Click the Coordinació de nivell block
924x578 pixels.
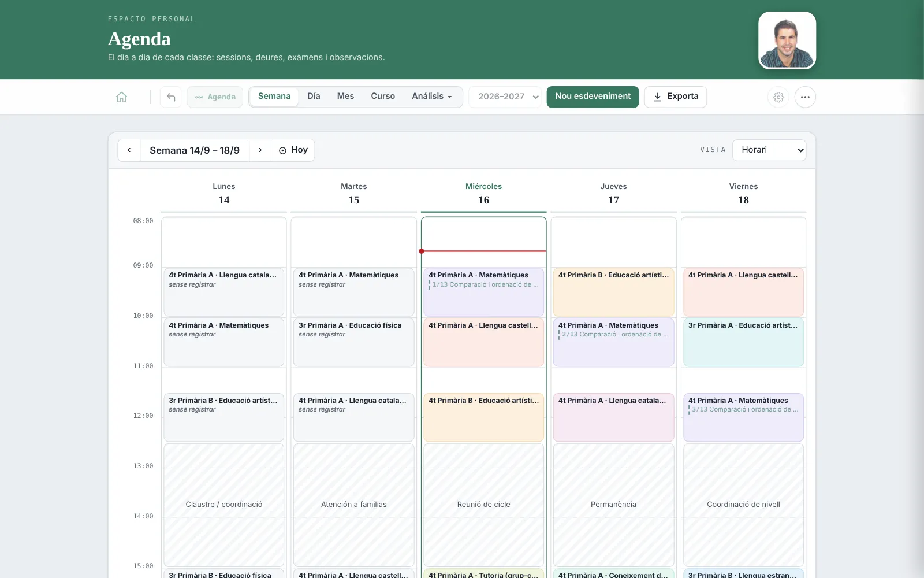click(744, 505)
